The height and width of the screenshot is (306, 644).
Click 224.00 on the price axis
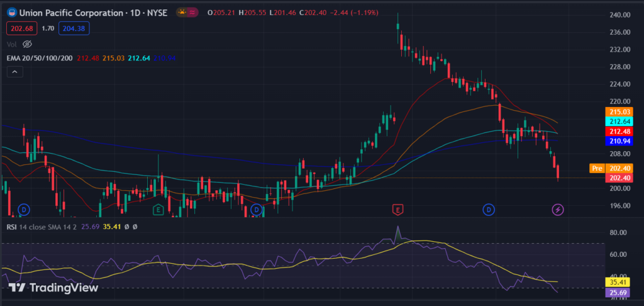[621, 84]
